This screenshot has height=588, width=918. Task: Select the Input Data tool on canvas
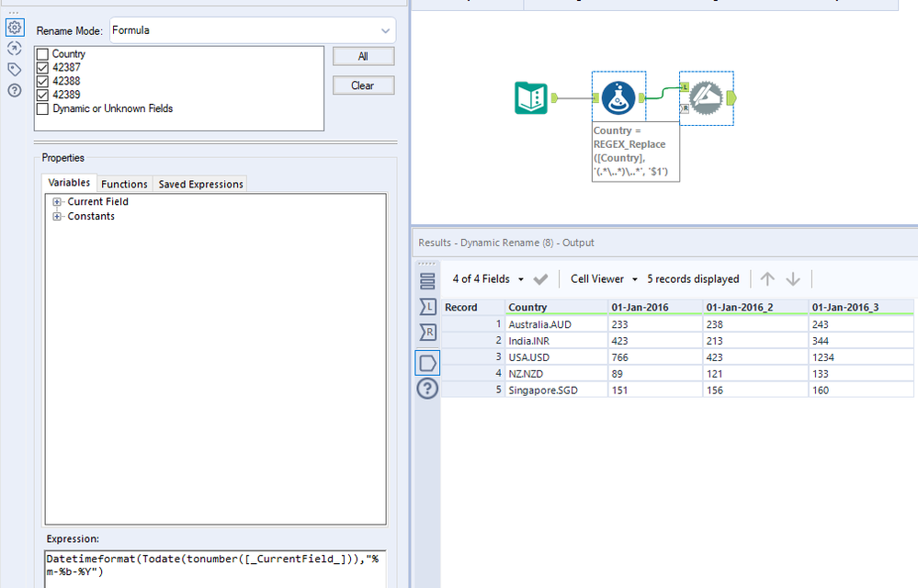[x=532, y=96]
